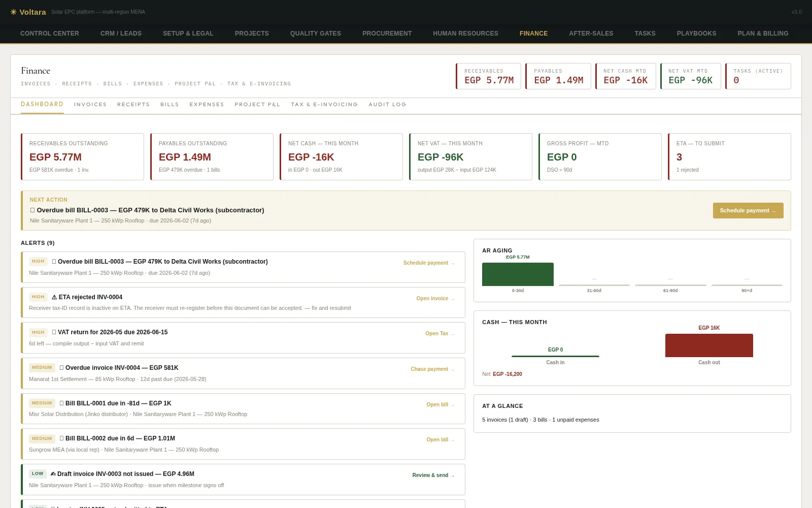Navigate to Projects

pyautogui.click(x=252, y=34)
